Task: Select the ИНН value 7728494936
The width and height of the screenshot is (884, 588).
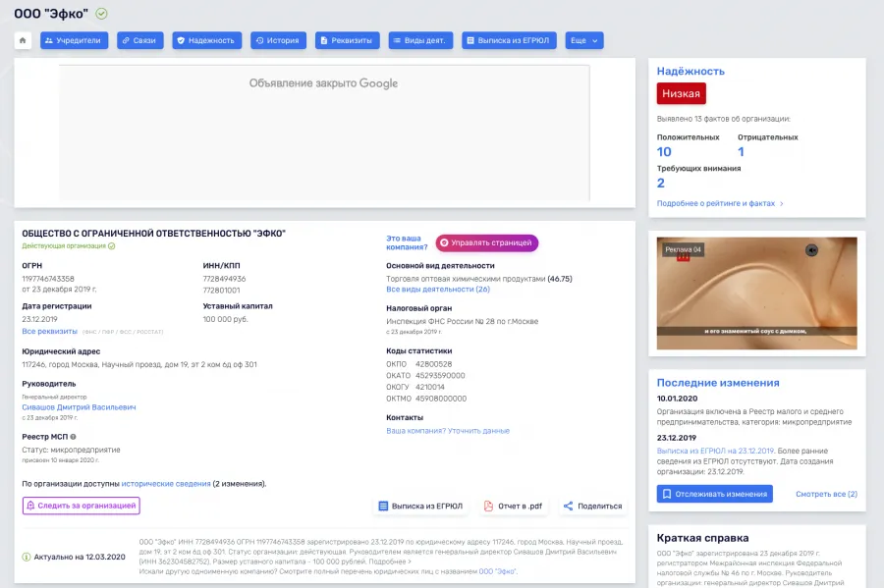Action: point(224,279)
